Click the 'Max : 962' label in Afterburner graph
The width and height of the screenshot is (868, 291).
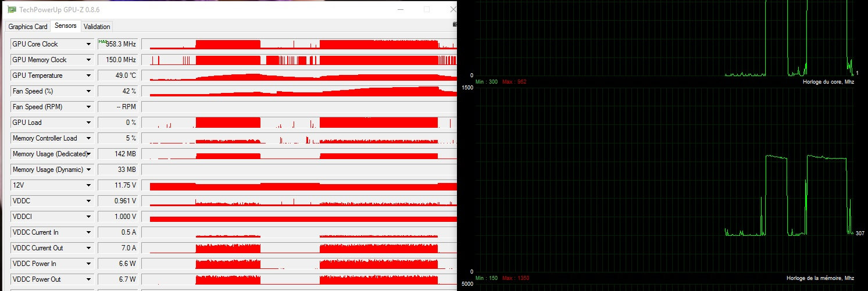point(513,82)
